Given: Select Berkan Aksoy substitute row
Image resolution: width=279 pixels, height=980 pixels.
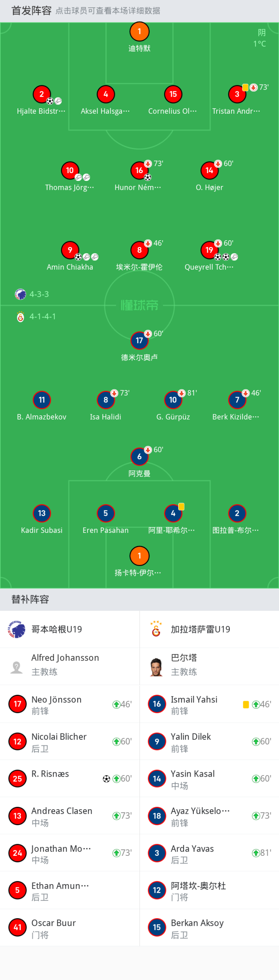Looking at the screenshot, I should (209, 927).
